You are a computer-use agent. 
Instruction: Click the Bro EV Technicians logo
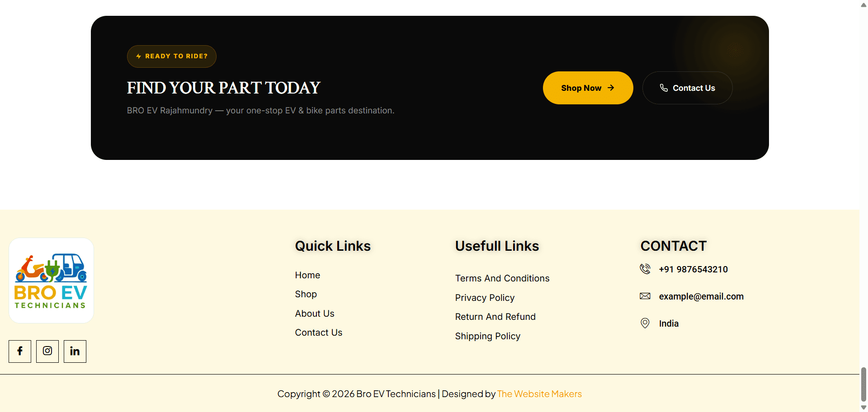(x=51, y=281)
